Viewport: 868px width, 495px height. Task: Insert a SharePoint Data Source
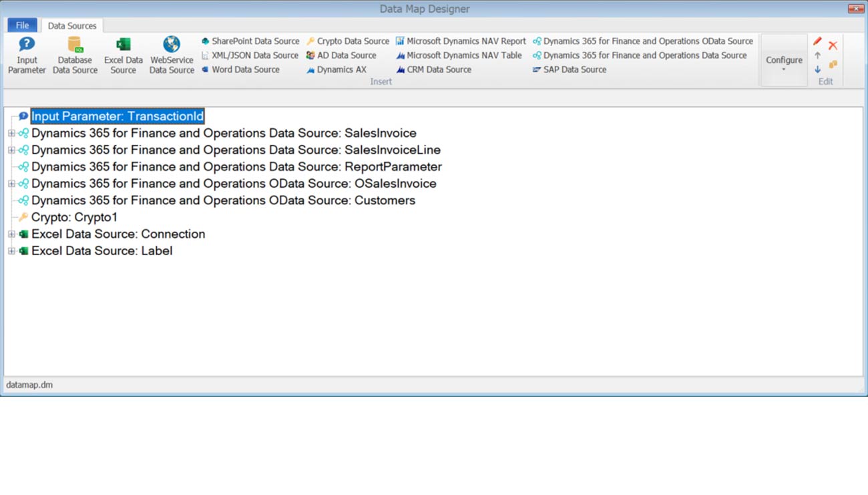[x=250, y=41]
